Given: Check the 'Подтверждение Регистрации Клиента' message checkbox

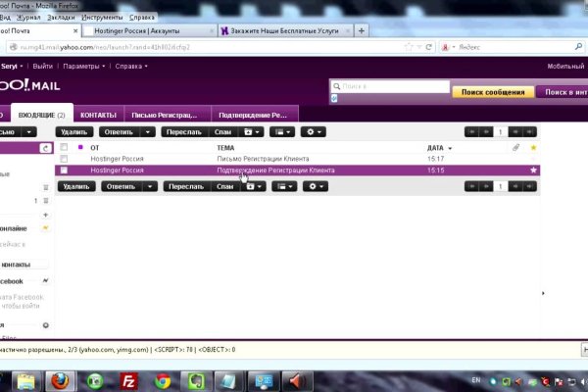Looking at the screenshot, I should click(64, 171).
